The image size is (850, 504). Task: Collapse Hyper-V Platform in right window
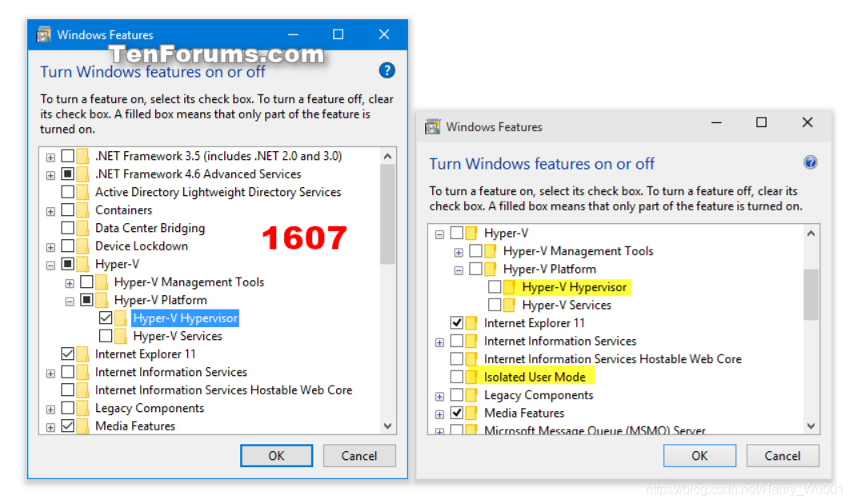click(x=459, y=270)
